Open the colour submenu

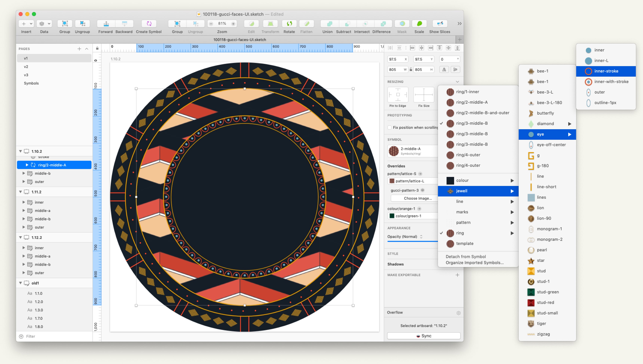[x=478, y=180]
